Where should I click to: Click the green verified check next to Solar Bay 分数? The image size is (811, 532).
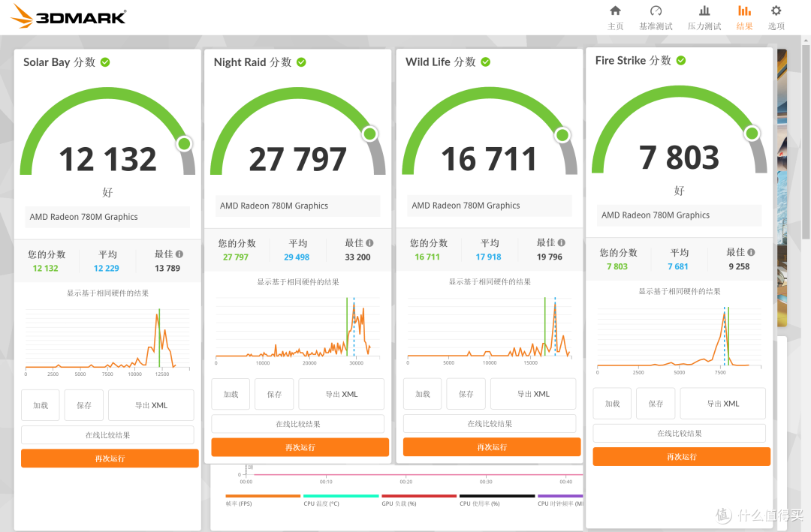tap(105, 62)
